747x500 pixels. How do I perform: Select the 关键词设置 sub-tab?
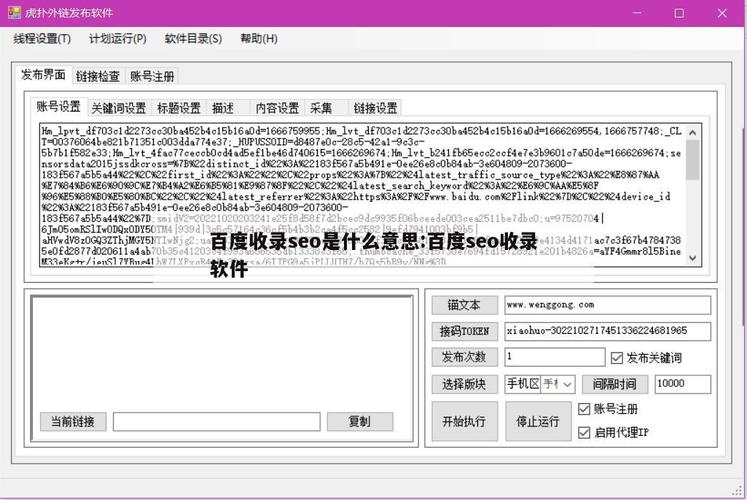[119, 108]
